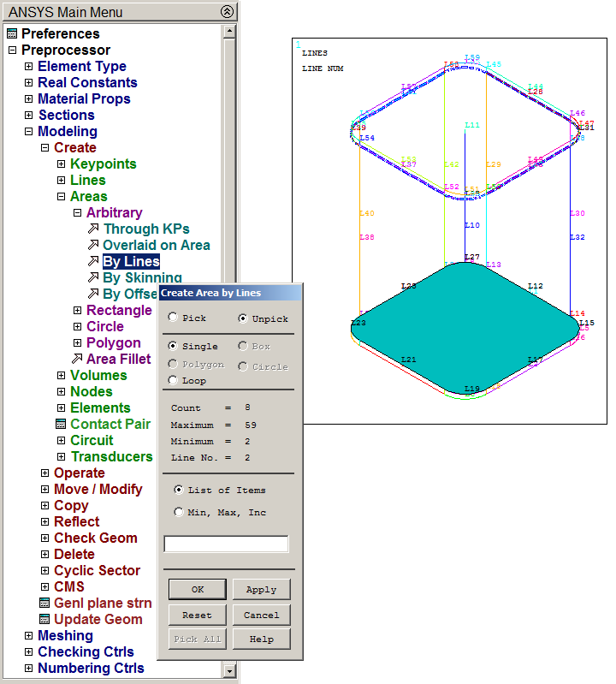The width and height of the screenshot is (616, 684).
Task: Open the Cyclic Sector item
Action: coord(97,570)
